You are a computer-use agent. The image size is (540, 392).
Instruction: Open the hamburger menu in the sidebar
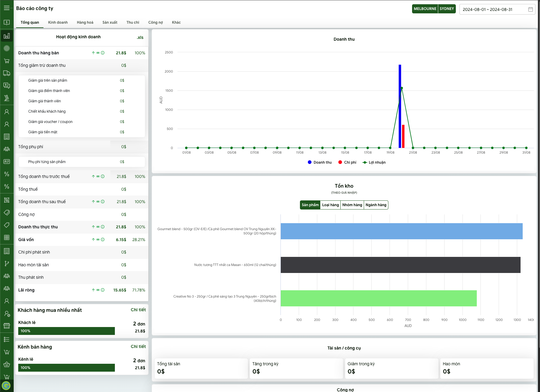pos(7,8)
